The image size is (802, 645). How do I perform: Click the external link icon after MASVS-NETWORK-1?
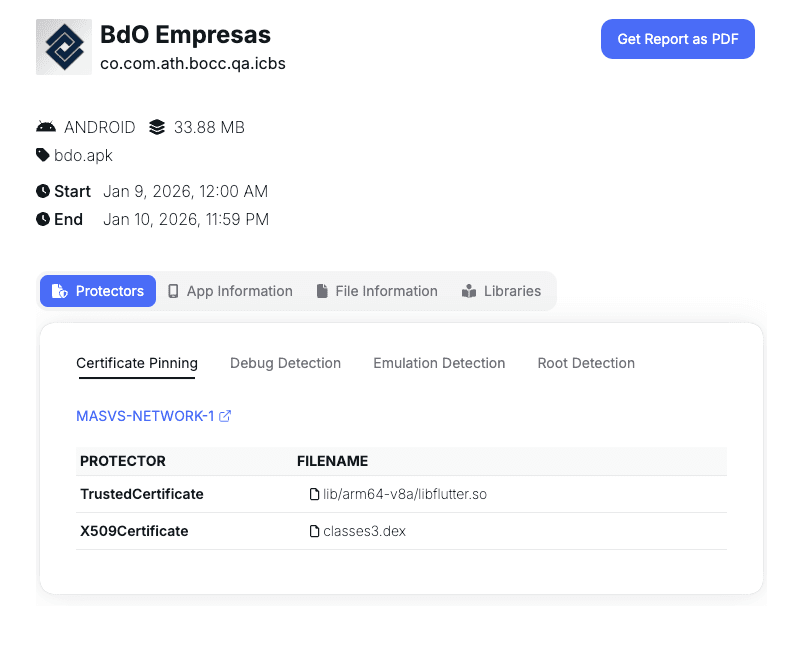225,416
